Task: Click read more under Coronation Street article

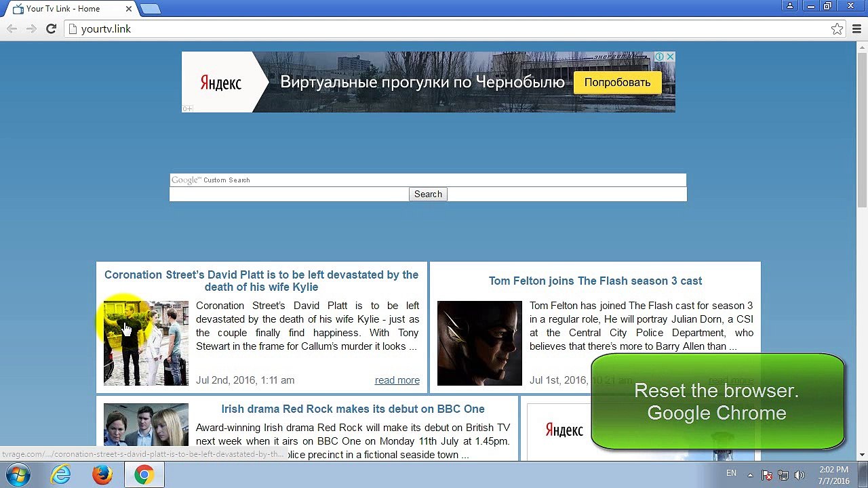Action: [x=397, y=380]
